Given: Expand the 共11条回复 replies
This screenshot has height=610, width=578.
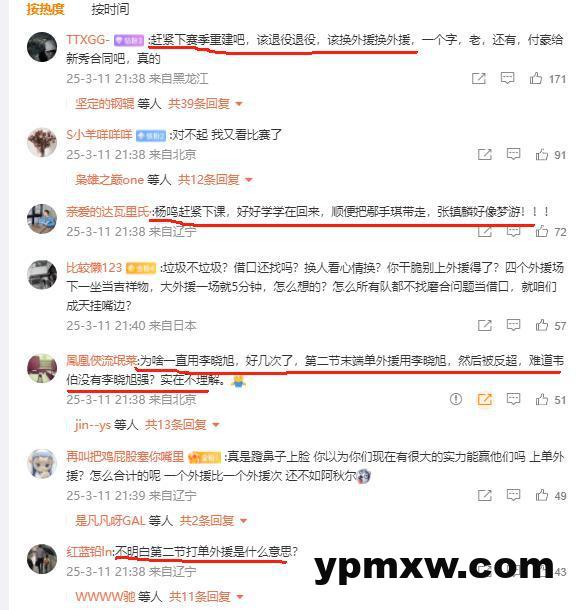Looking at the screenshot, I should (x=206, y=596).
